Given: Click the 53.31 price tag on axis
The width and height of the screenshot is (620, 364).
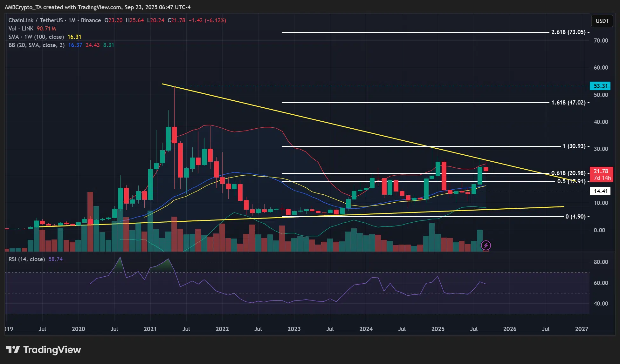Looking at the screenshot, I should (x=601, y=86).
